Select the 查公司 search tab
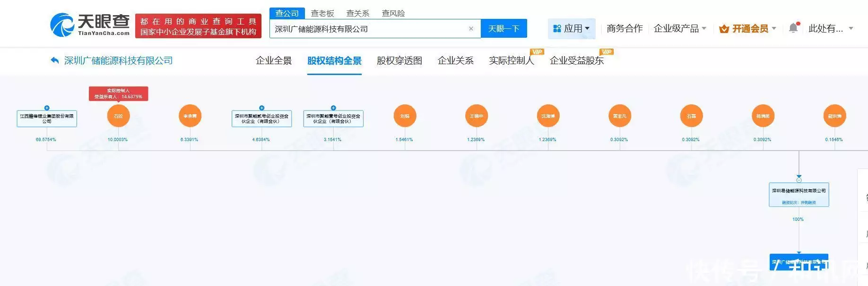This screenshot has height=286, width=868. pos(287,13)
